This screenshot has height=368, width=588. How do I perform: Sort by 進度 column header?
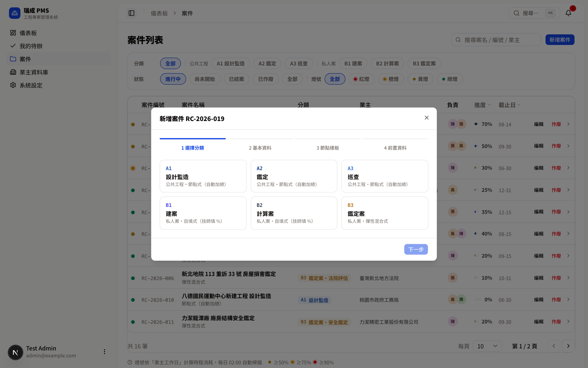tap(483, 105)
